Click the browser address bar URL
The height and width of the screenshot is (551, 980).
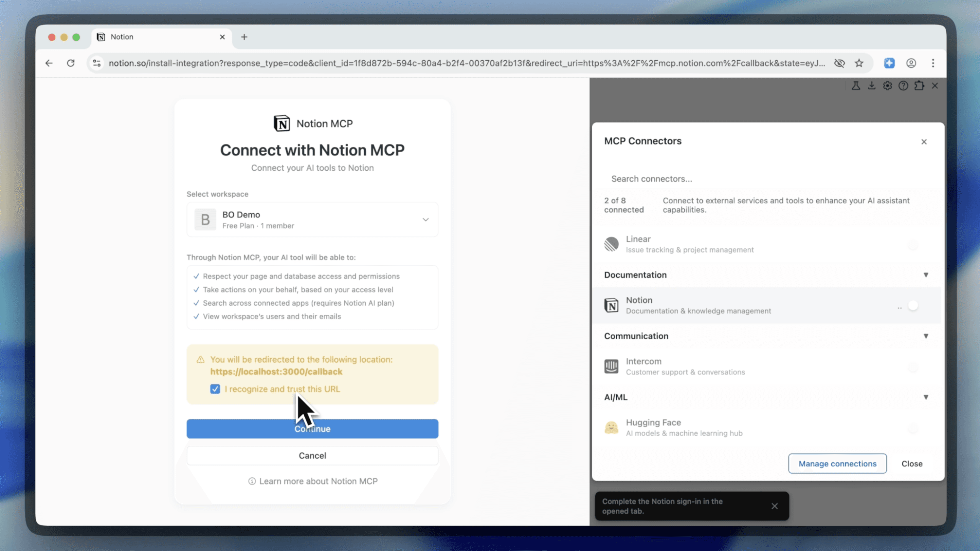(467, 63)
